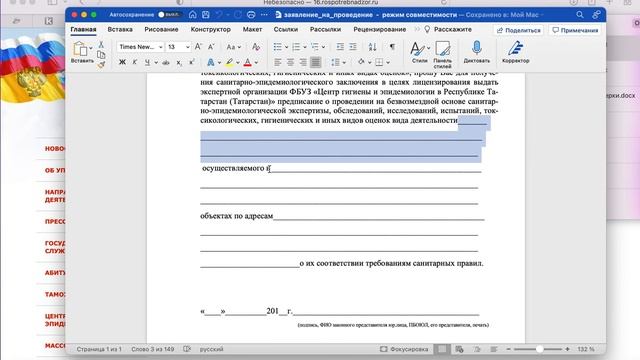Viewport: 640px width, 360px height.
Task: Open Editor (Корректор)
Action: pyautogui.click(x=516, y=52)
